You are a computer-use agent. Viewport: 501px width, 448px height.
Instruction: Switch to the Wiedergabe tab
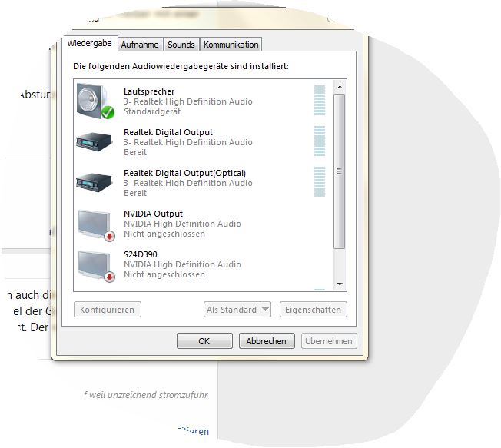[x=90, y=43]
